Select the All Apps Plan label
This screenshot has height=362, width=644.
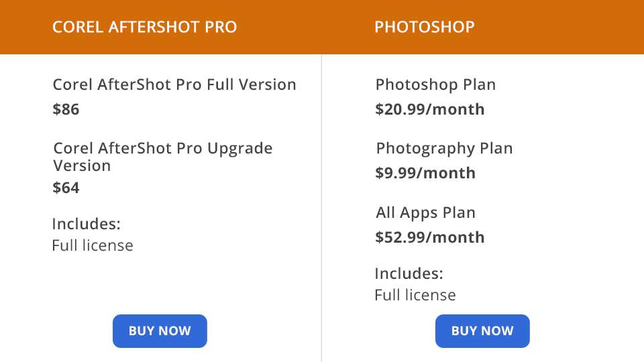coord(425,213)
